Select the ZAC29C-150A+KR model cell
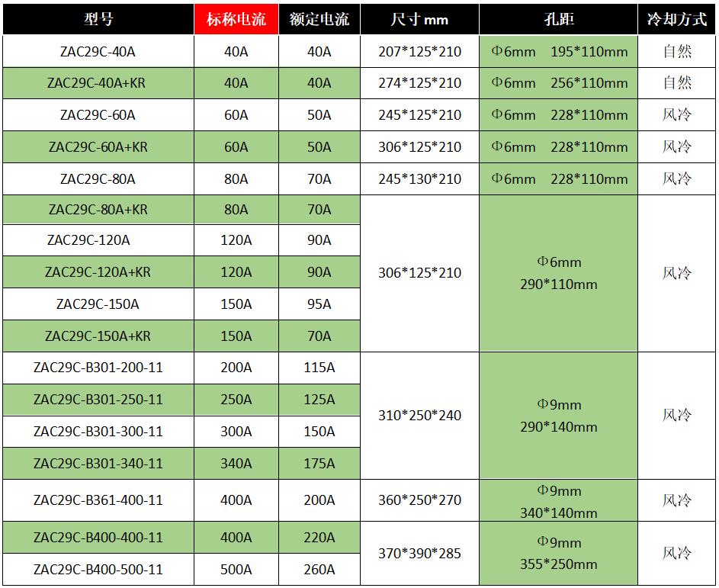 click(x=98, y=336)
